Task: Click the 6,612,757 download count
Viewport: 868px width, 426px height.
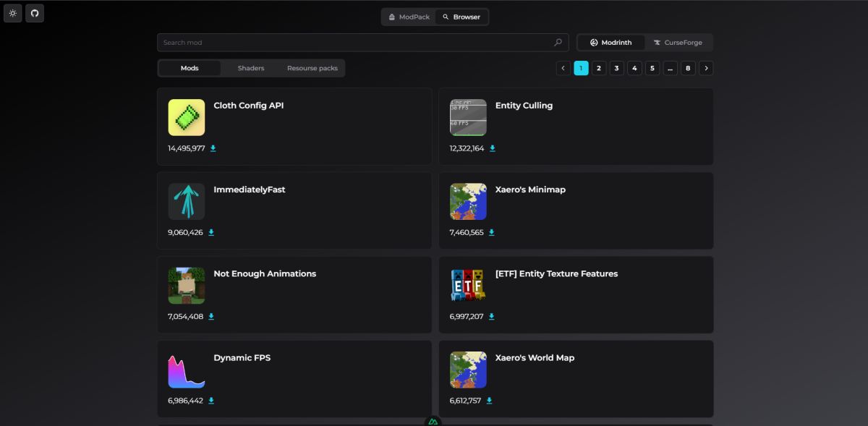Action: tap(465, 400)
